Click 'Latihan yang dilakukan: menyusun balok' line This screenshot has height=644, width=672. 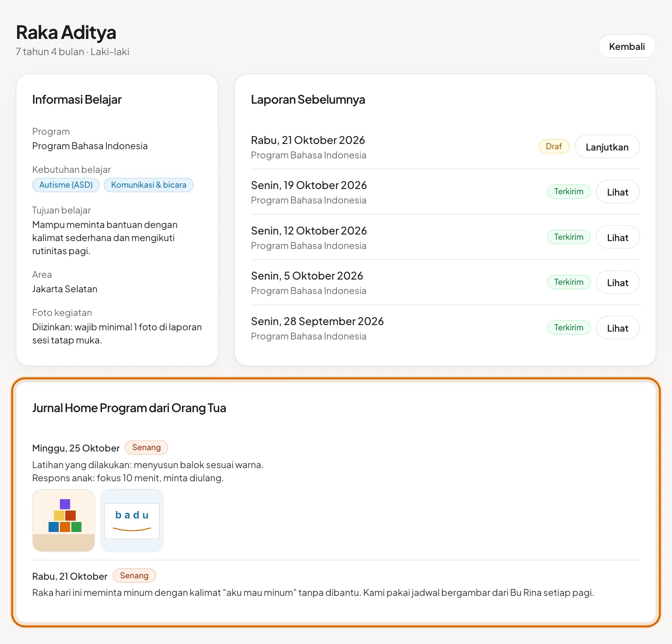148,465
